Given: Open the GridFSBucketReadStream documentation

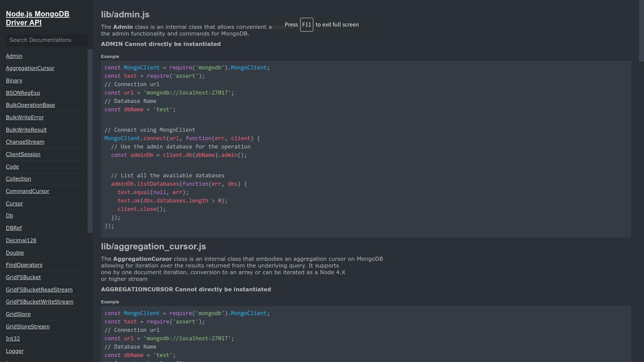Looking at the screenshot, I should [x=39, y=290].
